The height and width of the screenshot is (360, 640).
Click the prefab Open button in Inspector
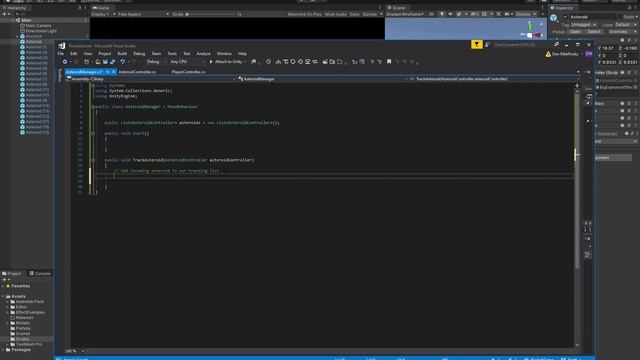pos(576,31)
